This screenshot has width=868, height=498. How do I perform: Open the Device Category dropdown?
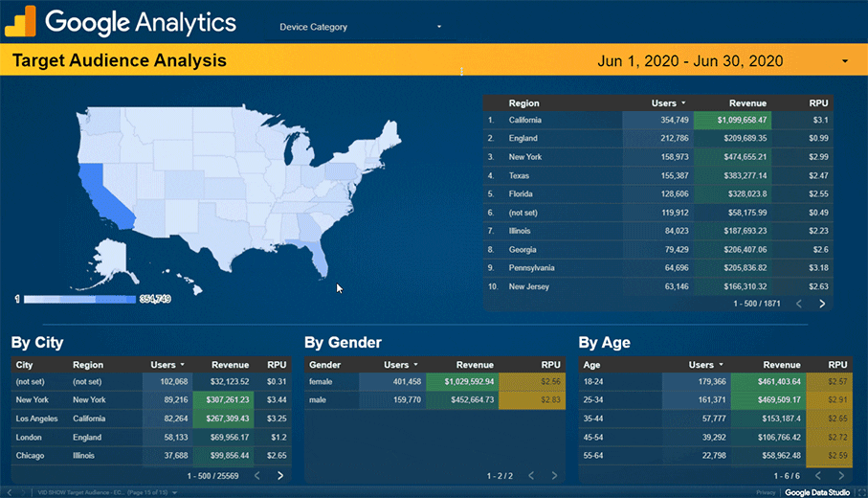click(x=361, y=27)
